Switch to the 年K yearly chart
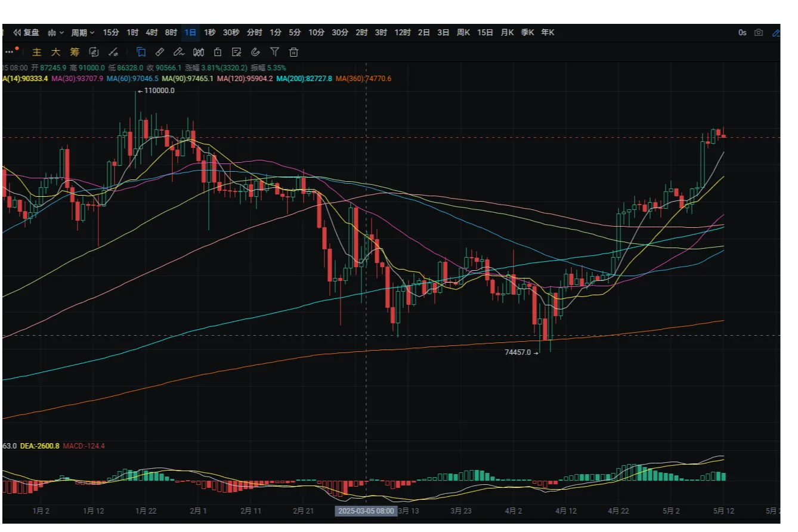The width and height of the screenshot is (798, 532). click(548, 33)
